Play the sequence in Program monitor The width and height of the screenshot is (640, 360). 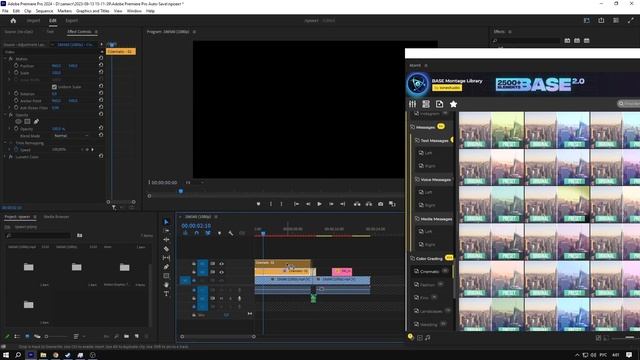(x=320, y=204)
